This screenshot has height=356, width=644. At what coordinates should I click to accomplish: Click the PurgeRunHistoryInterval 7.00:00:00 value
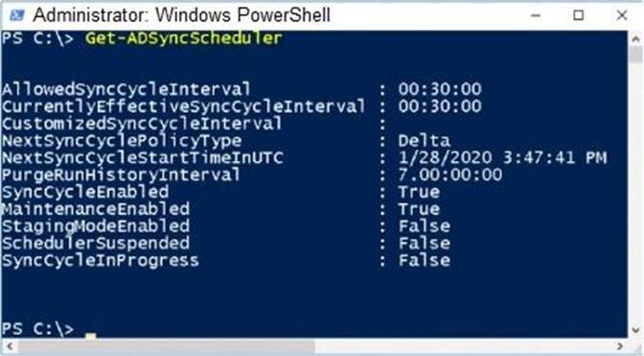coord(450,176)
